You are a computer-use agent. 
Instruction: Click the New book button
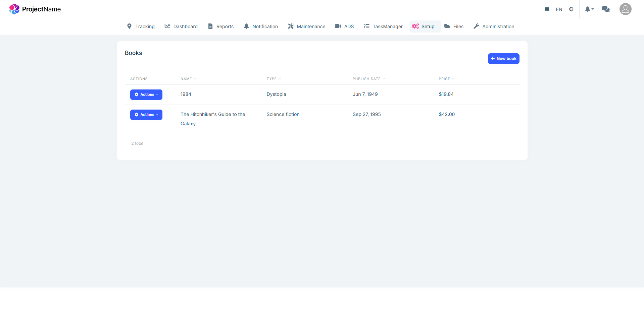point(503,59)
